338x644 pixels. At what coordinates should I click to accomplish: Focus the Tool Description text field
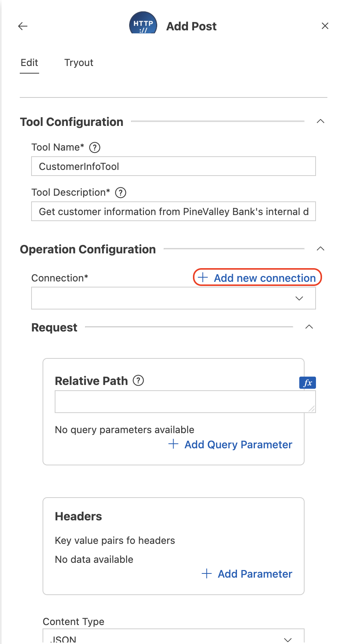click(174, 212)
